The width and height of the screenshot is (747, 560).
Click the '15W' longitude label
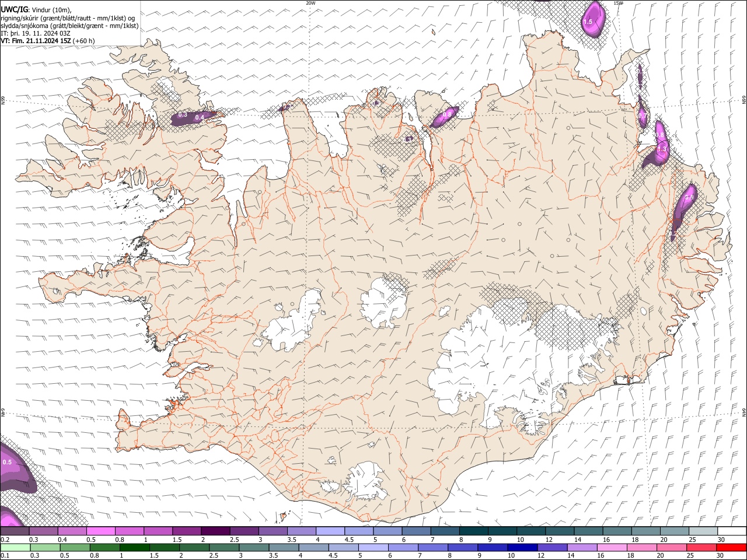point(619,3)
